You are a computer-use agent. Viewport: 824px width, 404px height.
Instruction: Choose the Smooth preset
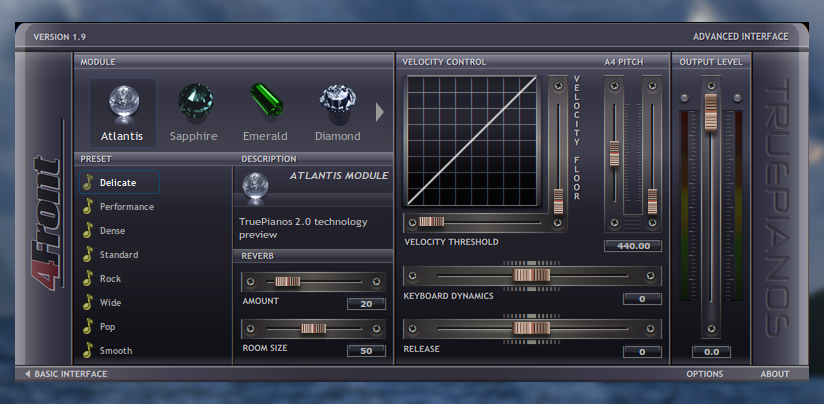coord(116,351)
